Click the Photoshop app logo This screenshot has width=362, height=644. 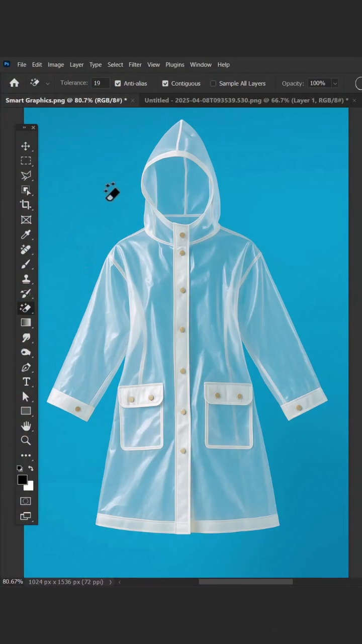coord(7,64)
